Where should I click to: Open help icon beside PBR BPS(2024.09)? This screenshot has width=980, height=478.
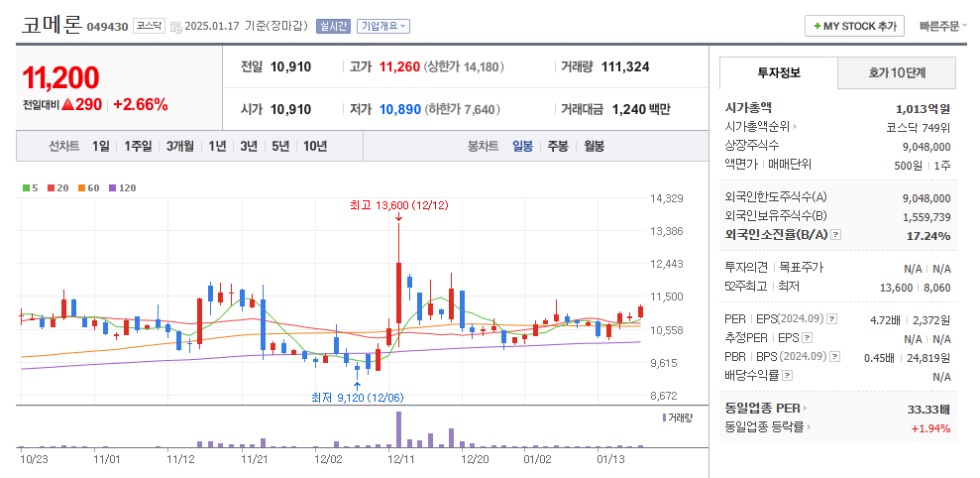click(835, 357)
